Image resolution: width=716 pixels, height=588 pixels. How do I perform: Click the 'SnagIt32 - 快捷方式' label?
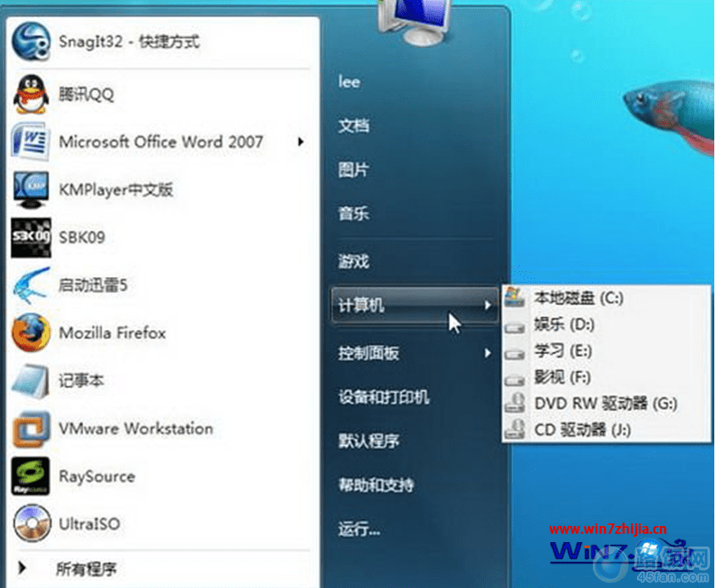(x=129, y=42)
